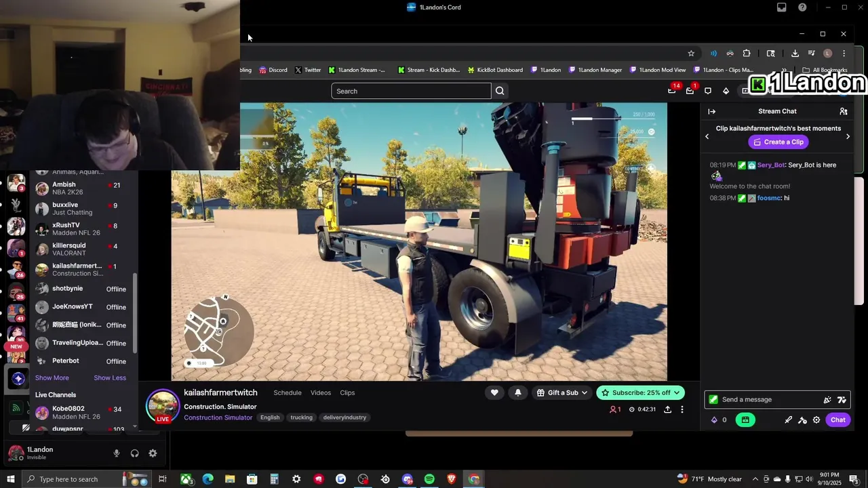The width and height of the screenshot is (868, 488).
Task: Open the Construction Simulator category link
Action: [218, 418]
